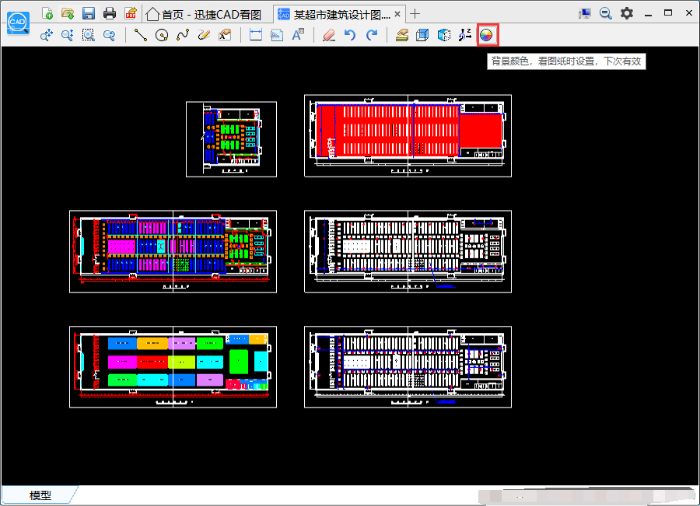This screenshot has height=506, width=700.
Task: Select the text annotation tool
Action: [x=298, y=35]
